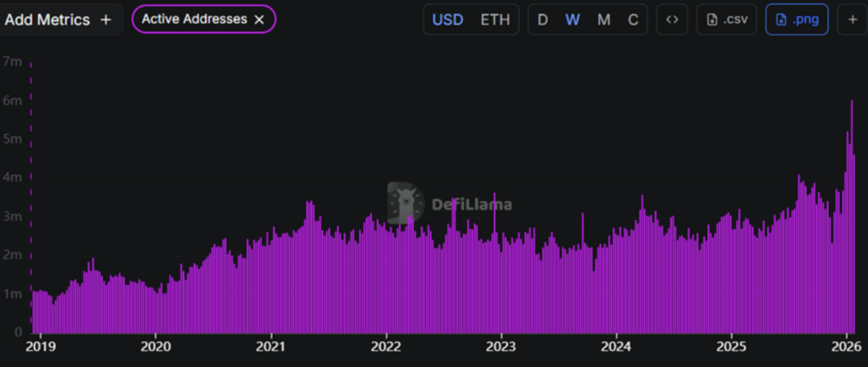This screenshot has width=868, height=367.
Task: Download chart data as .csv
Action: pyautogui.click(x=727, y=20)
